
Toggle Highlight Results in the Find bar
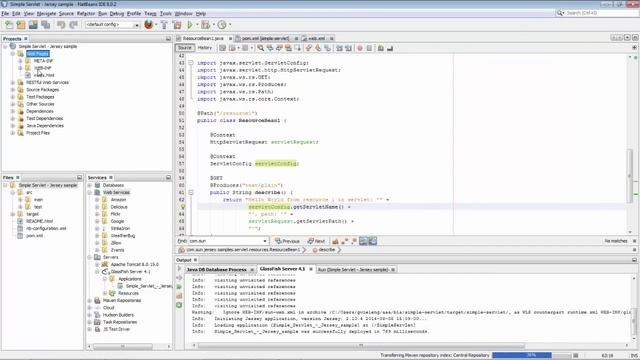point(363,241)
